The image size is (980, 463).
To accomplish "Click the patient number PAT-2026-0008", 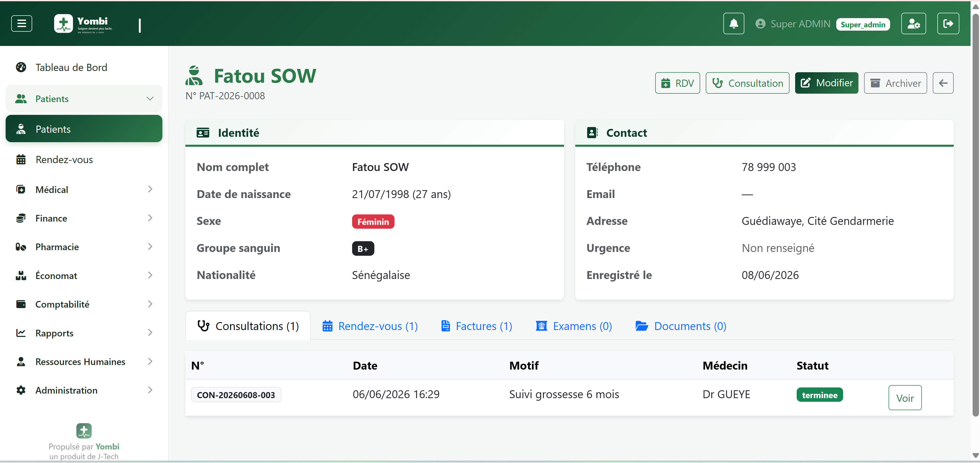I will tap(232, 96).
